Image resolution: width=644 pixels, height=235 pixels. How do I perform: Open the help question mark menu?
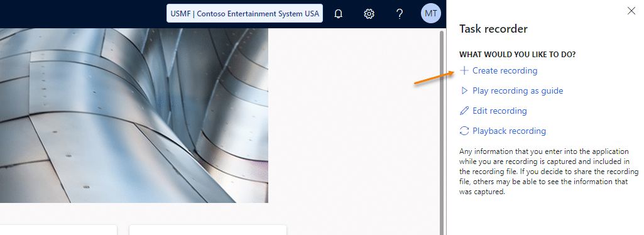coord(400,14)
